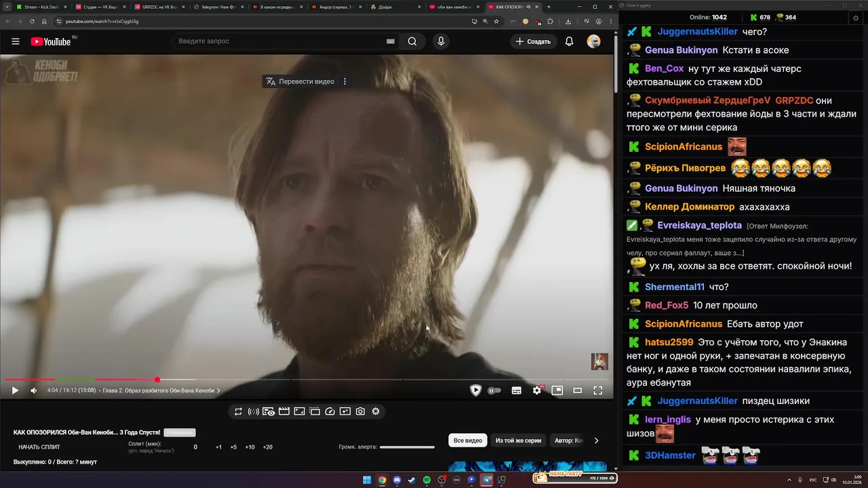Screen dimensions: 868x488
Task: Open the on-screen keyboard in search box
Action: [391, 41]
